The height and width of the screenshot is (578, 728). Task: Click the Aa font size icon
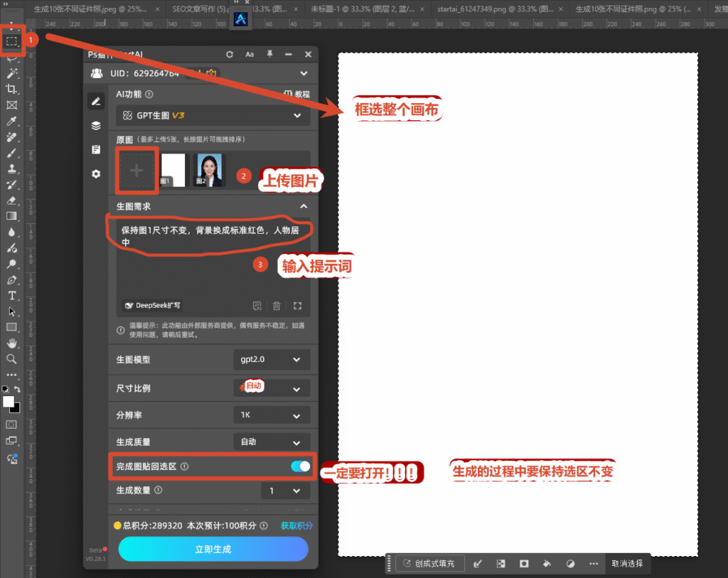pos(250,54)
